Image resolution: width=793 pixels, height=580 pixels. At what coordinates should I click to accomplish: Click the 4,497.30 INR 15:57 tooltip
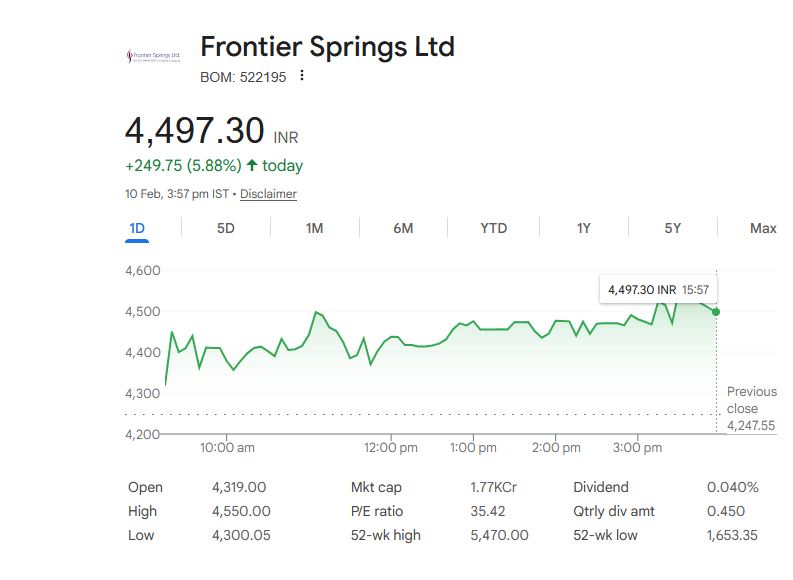click(x=659, y=290)
